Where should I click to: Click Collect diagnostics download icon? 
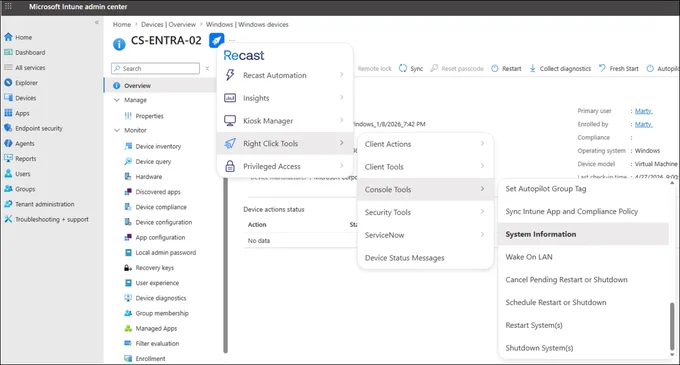point(533,68)
